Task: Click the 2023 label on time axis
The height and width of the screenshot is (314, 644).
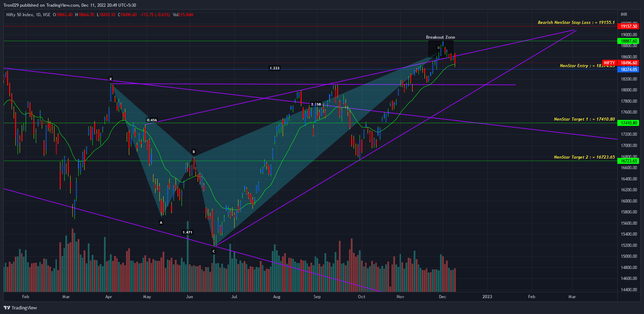Action: pos(487,297)
